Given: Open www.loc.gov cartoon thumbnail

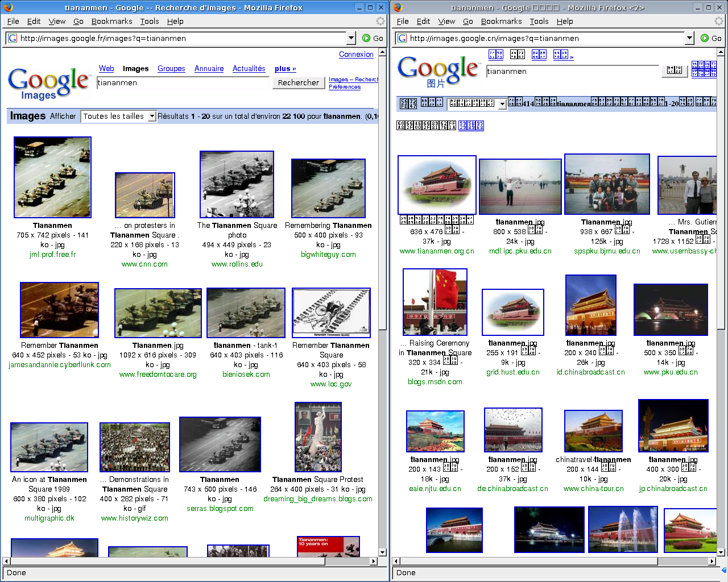Looking at the screenshot, I should click(331, 313).
